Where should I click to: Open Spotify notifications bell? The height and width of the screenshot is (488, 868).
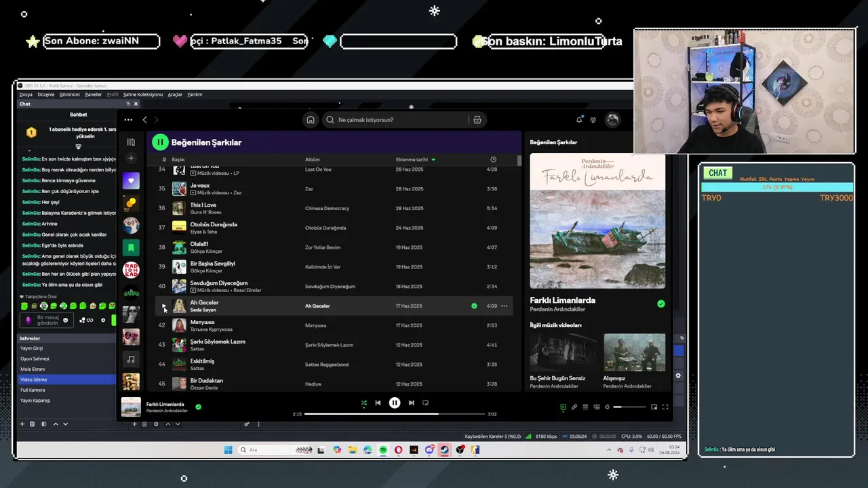[x=579, y=119]
